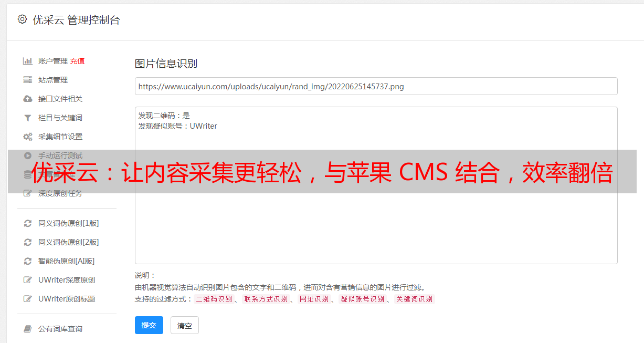Click the bar chart icon for 账户管理
Viewport: 644px width, 343px height.
coord(28,61)
